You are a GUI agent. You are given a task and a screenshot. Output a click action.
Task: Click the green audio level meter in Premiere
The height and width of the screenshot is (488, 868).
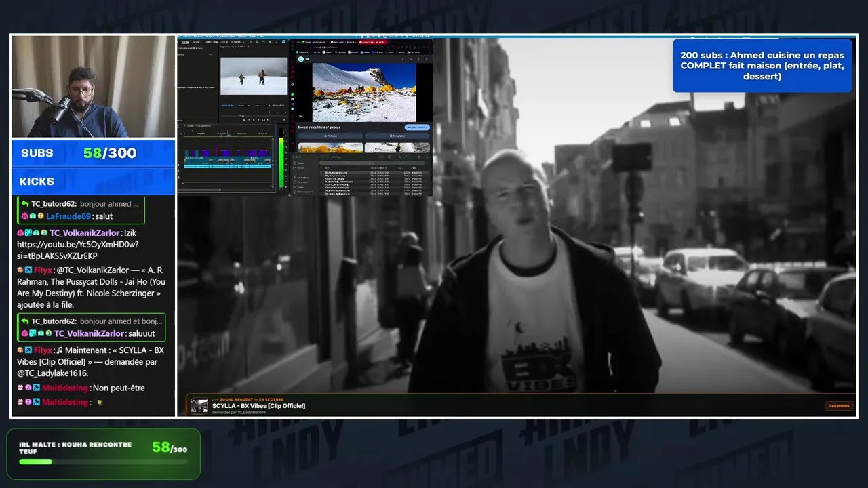[281, 161]
